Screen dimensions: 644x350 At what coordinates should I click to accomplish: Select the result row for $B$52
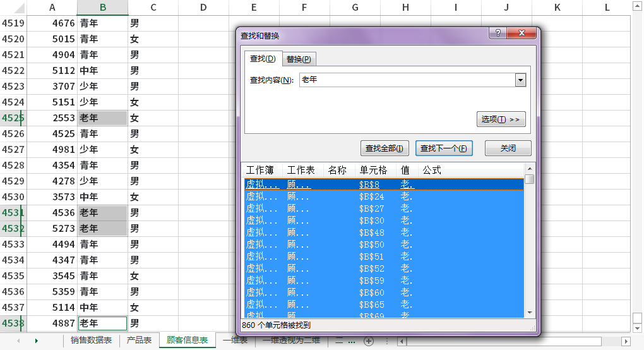point(384,269)
